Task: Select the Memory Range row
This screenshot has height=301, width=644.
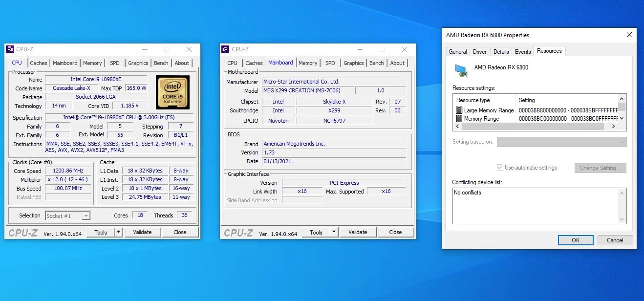Action: click(536, 119)
